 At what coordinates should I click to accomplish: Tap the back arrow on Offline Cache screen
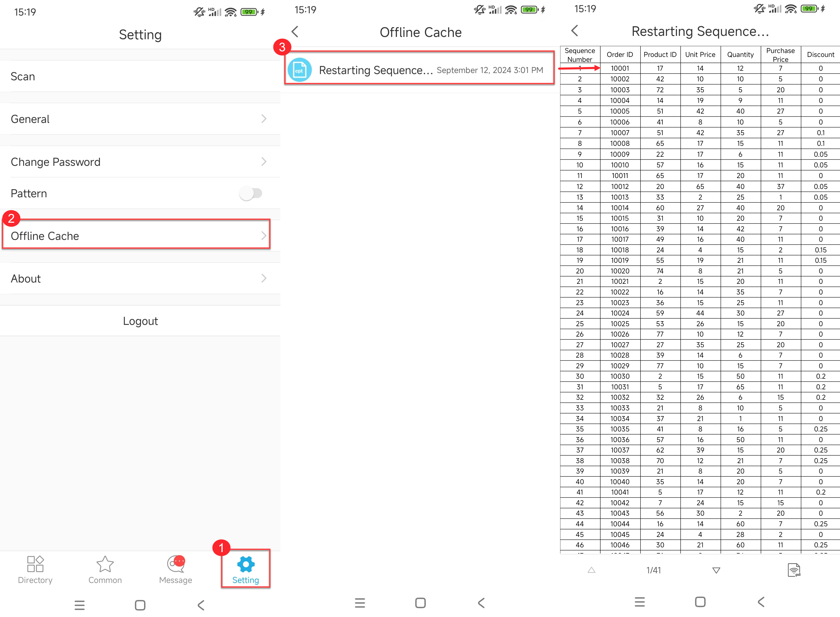pos(295,32)
